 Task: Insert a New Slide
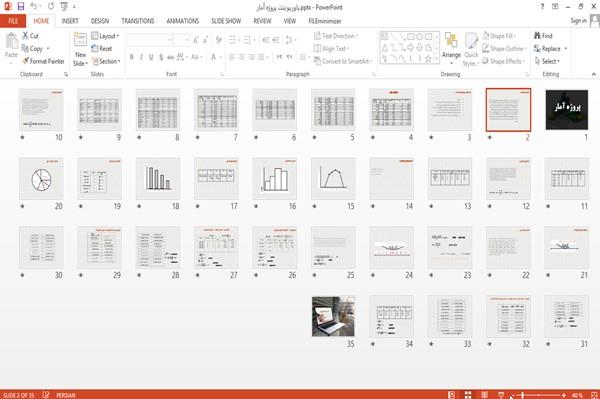[x=80, y=49]
